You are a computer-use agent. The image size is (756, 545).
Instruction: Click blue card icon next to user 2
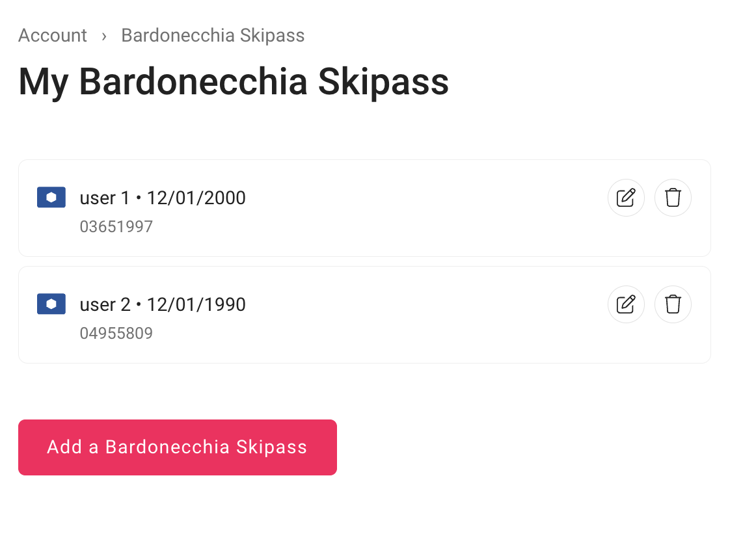pos(51,304)
